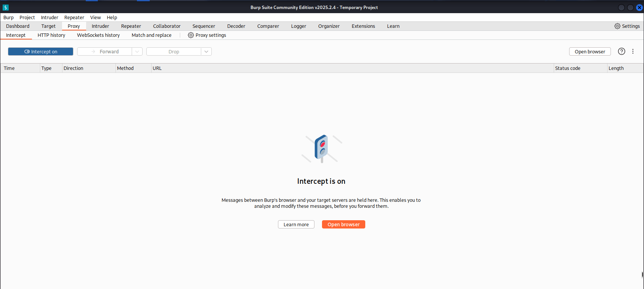Open the Extensions tab

coord(363,26)
